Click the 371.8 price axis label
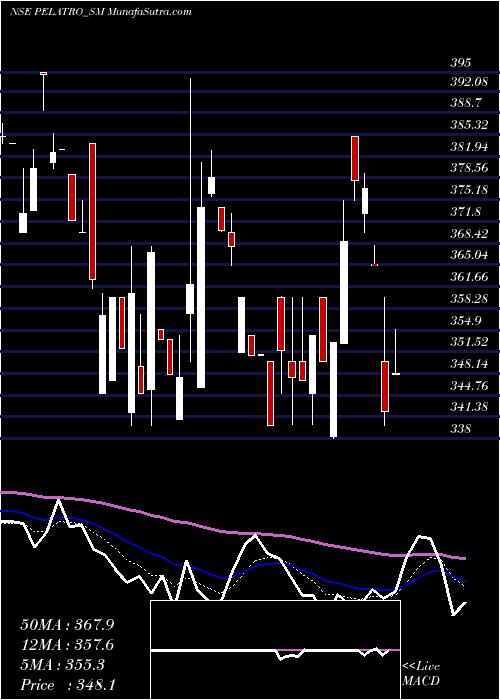The height and width of the screenshot is (700, 500). tap(465, 212)
